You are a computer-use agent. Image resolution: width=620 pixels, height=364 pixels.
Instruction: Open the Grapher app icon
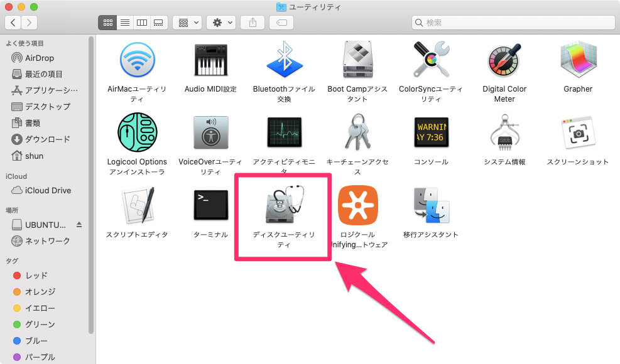pyautogui.click(x=578, y=59)
